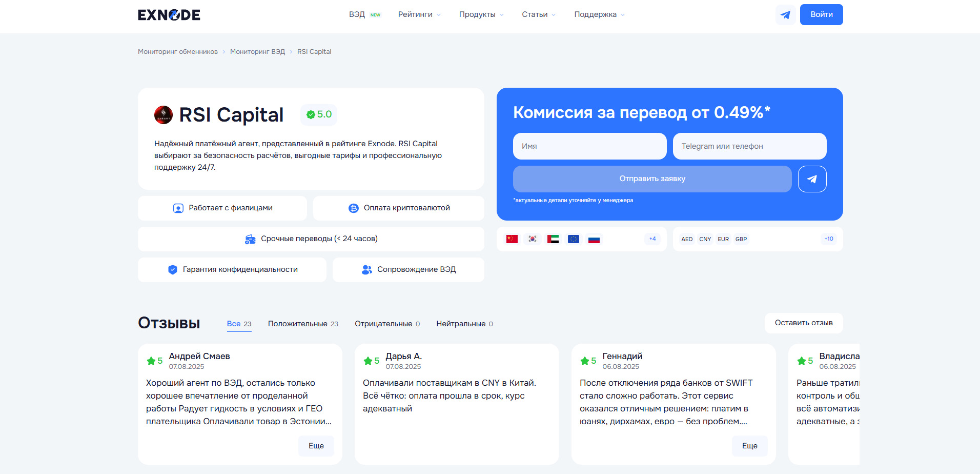Image resolution: width=980 pixels, height=474 pixels.
Task: Click Гарантия конфиденциальности feature text
Action: [240, 270]
